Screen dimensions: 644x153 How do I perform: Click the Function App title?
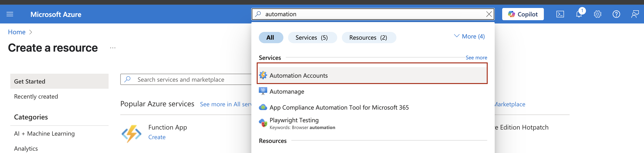coord(168,127)
